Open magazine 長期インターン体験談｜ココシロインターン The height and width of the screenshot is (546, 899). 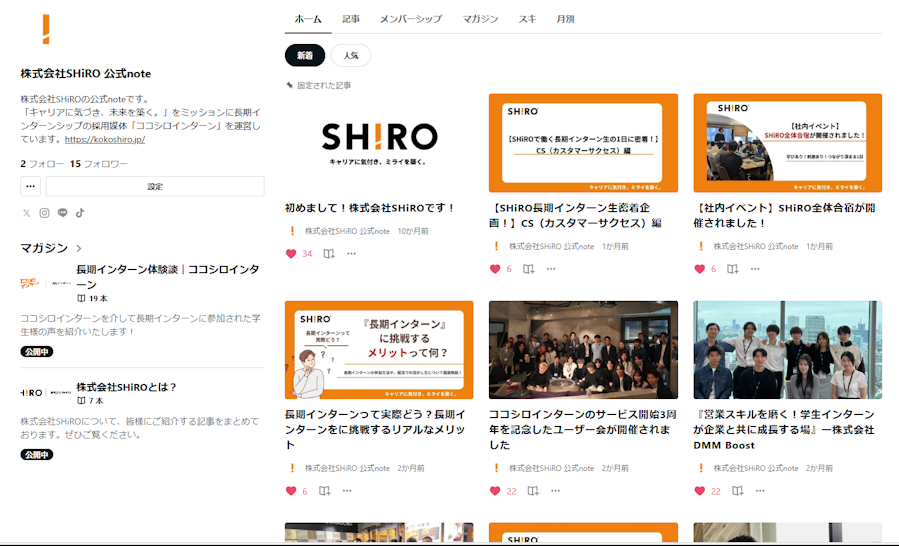(x=168, y=277)
